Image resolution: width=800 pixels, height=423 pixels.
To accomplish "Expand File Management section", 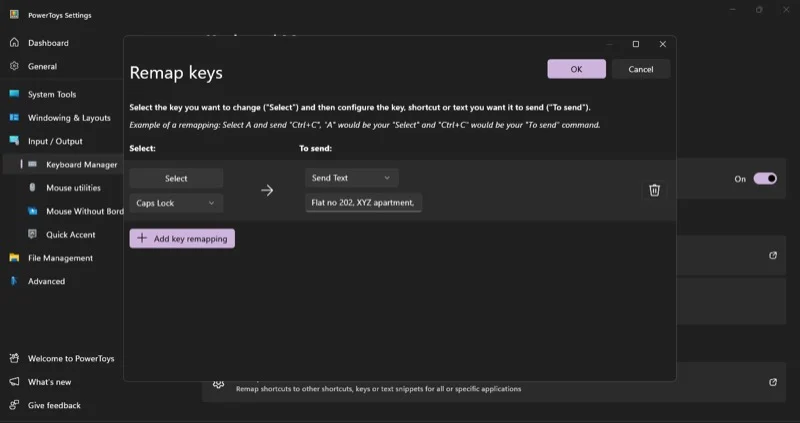I will 60,258.
